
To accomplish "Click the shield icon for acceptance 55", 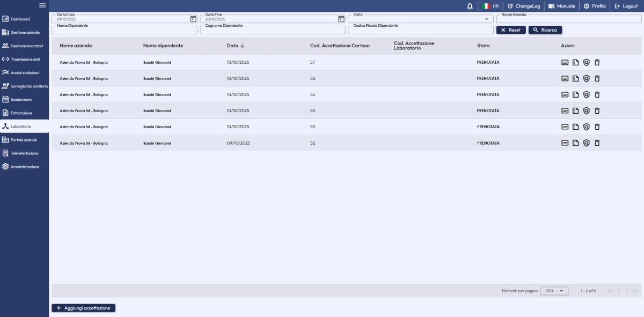I will (587, 95).
